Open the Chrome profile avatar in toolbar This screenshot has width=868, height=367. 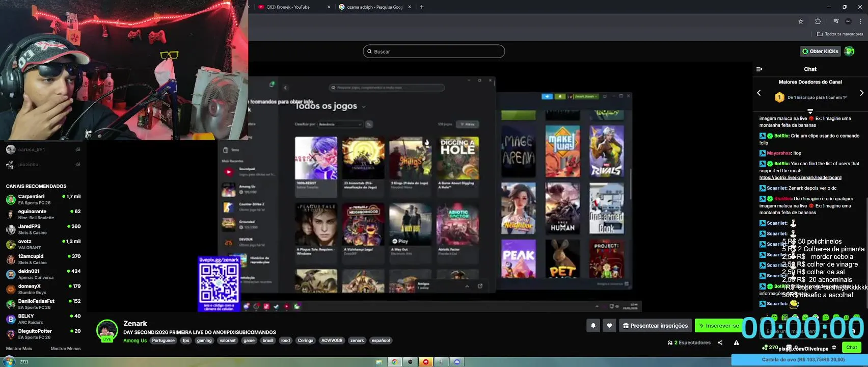pyautogui.click(x=848, y=21)
